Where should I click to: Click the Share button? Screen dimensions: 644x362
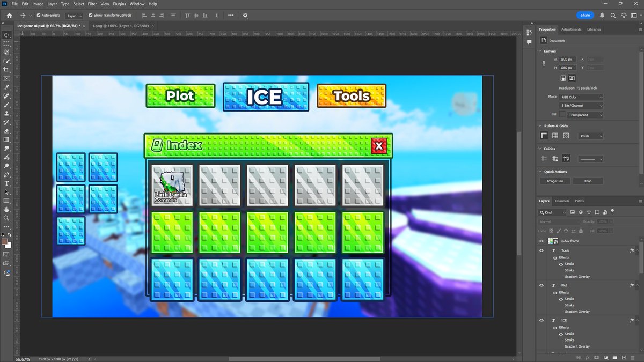[x=585, y=16]
